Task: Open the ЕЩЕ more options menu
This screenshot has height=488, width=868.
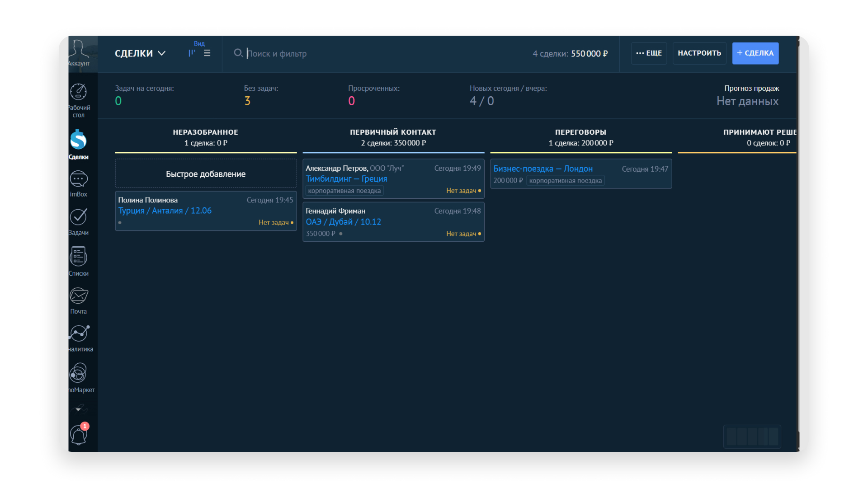Action: tap(649, 53)
